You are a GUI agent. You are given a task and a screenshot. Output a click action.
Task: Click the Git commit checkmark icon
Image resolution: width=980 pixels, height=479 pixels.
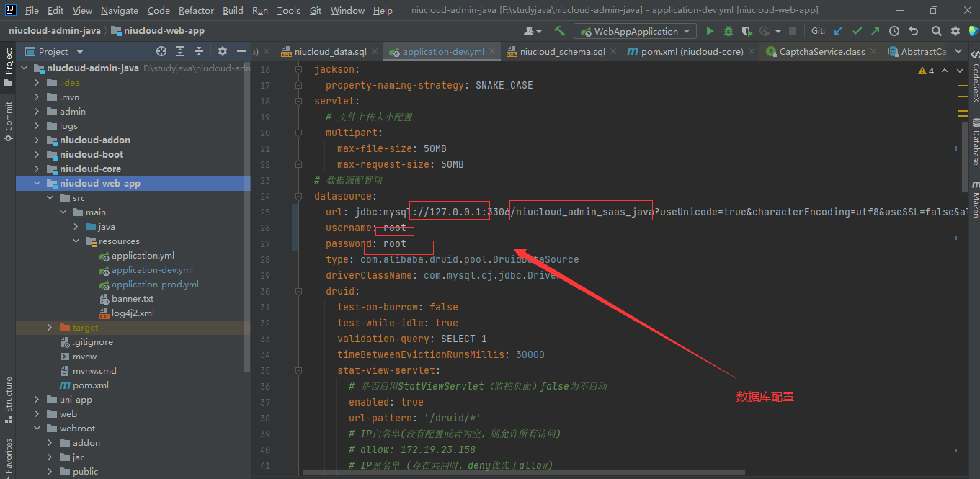[857, 31]
